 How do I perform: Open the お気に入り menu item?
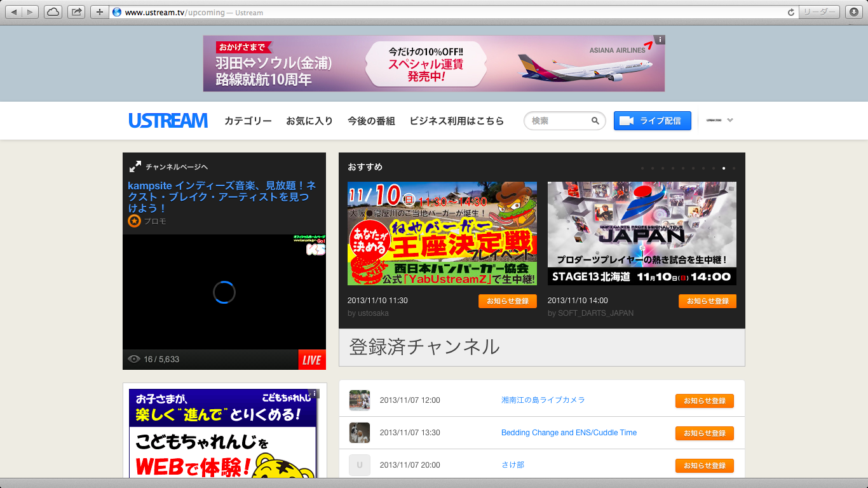(x=309, y=121)
